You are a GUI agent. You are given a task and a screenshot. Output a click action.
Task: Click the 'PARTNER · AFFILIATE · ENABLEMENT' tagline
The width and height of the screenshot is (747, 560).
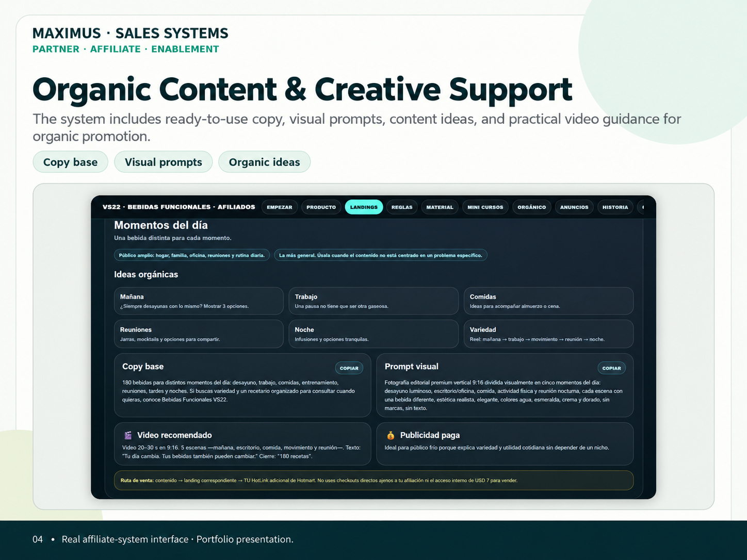[126, 49]
